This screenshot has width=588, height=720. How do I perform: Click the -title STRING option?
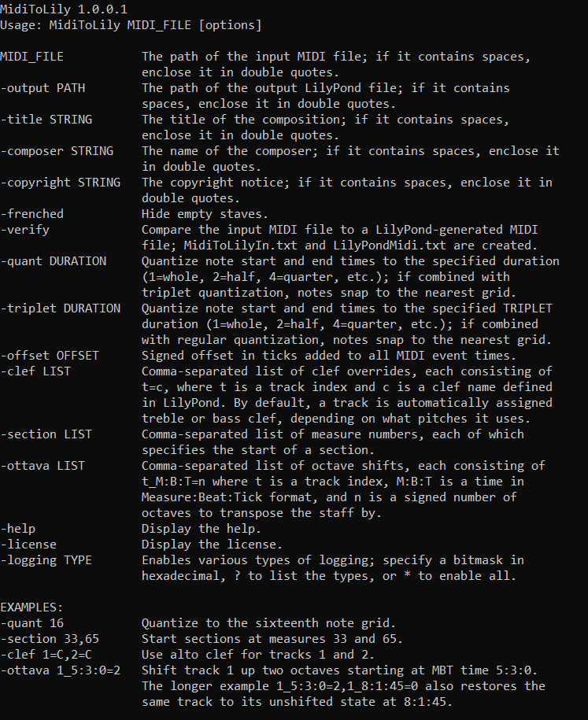(x=46, y=119)
